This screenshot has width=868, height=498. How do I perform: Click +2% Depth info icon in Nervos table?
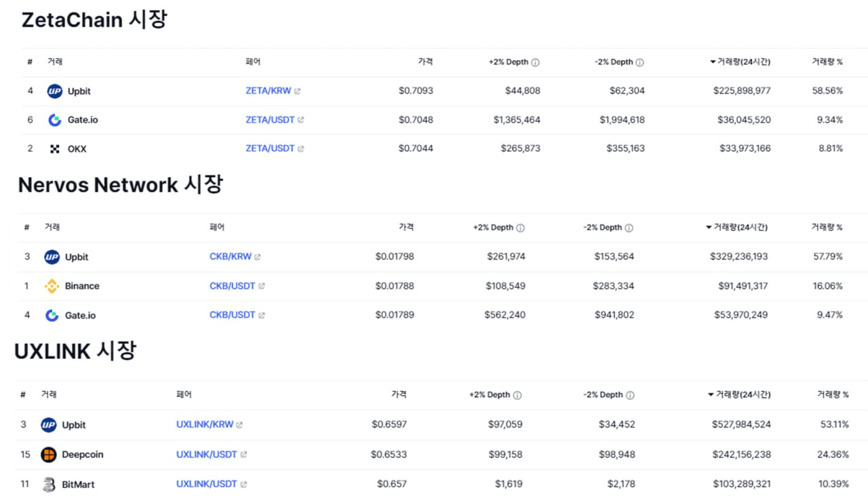[x=520, y=228]
